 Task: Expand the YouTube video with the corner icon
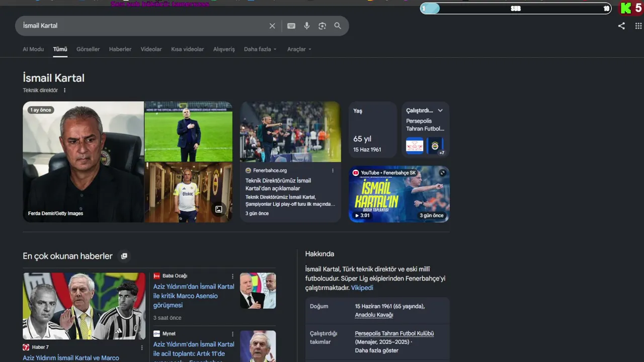pos(442,173)
